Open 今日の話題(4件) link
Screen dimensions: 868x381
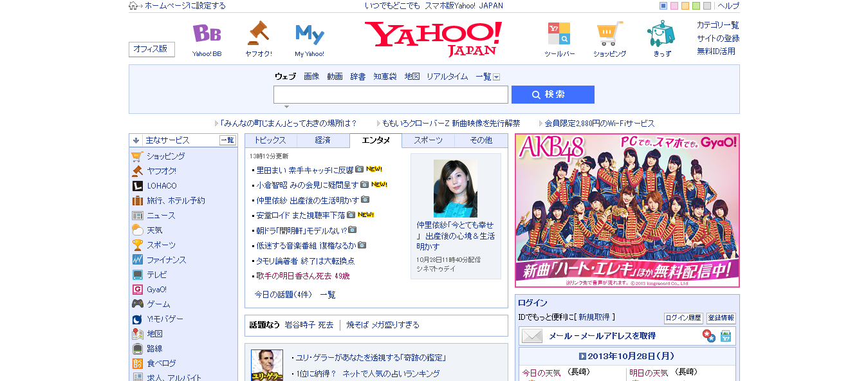click(x=283, y=295)
